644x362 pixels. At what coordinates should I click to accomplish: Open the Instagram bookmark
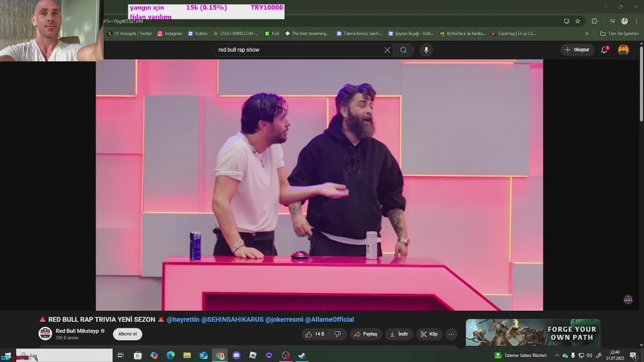tap(170, 34)
